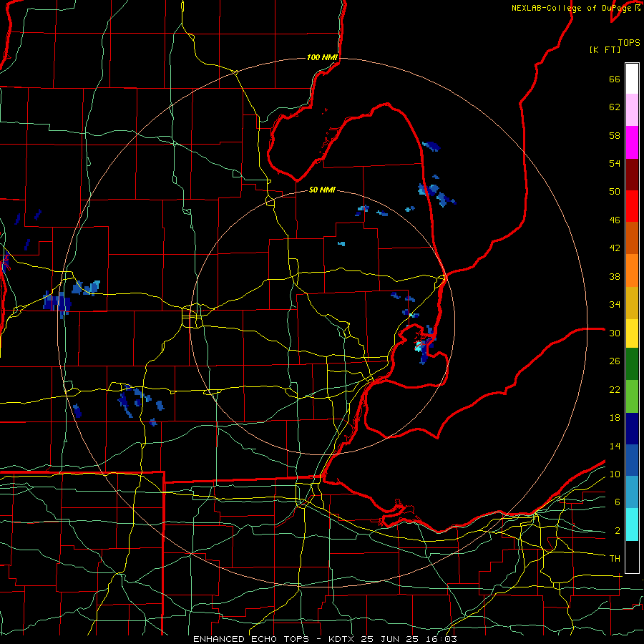Screen dimensions: 644x644
Task: Click the "TOPS" legend title
Action: click(x=629, y=42)
